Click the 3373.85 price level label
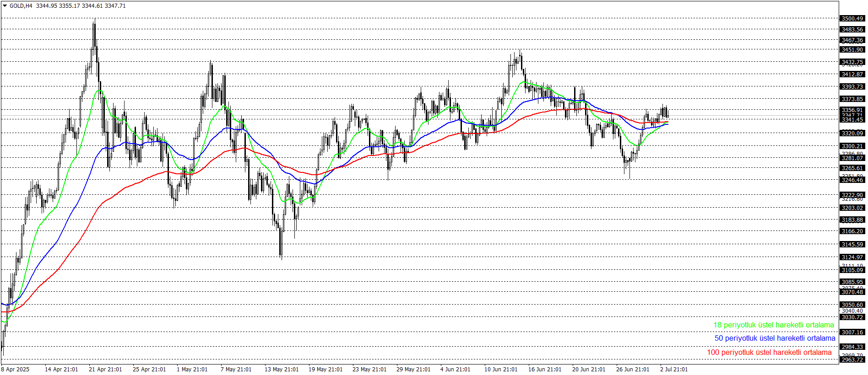 (x=852, y=99)
